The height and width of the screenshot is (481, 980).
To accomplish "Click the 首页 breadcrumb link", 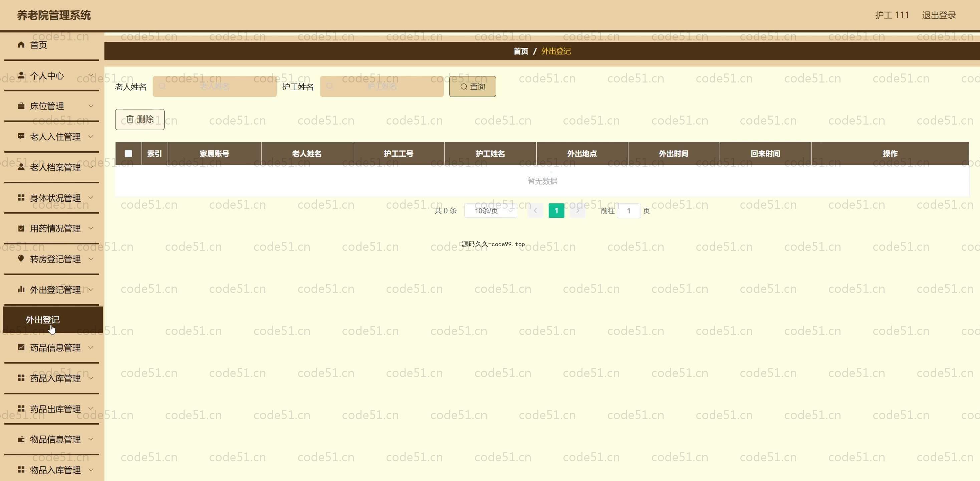I will pyautogui.click(x=521, y=51).
